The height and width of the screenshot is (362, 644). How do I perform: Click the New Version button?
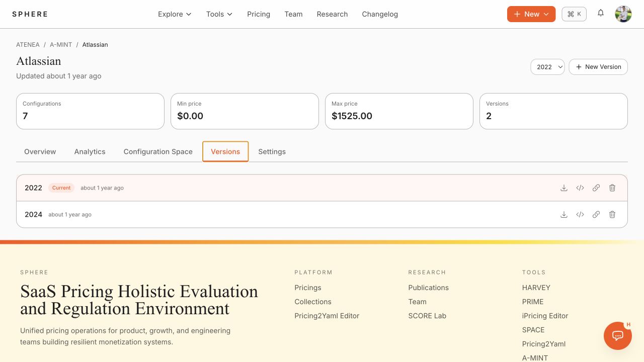point(598,67)
